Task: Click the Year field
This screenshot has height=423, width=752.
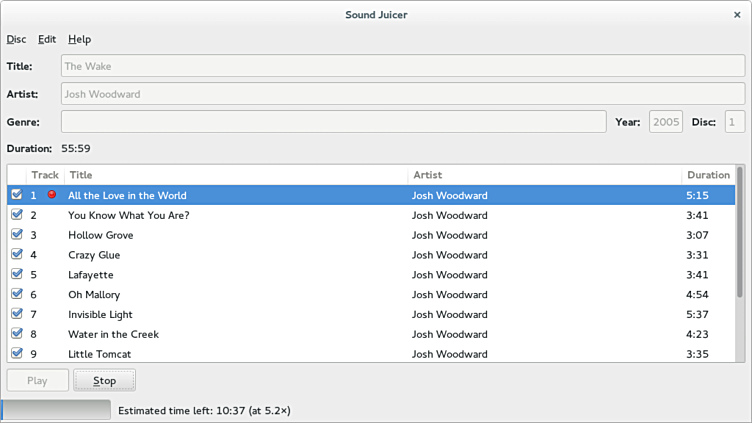Action: tap(665, 122)
